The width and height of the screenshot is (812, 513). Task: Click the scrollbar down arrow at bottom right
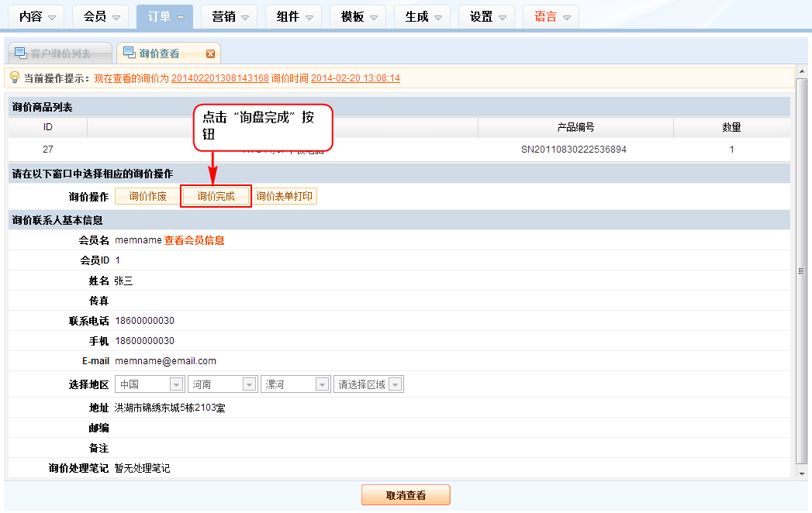coord(801,472)
